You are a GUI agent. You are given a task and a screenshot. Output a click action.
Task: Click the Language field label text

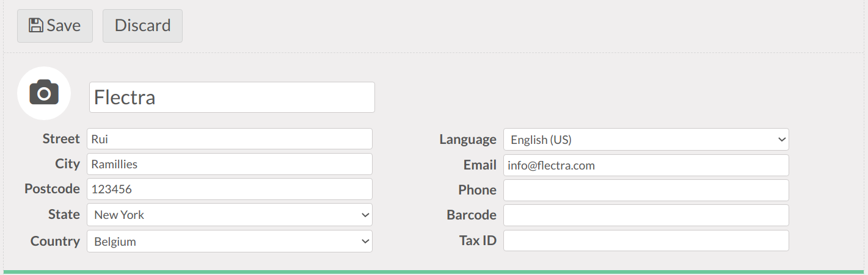(467, 140)
